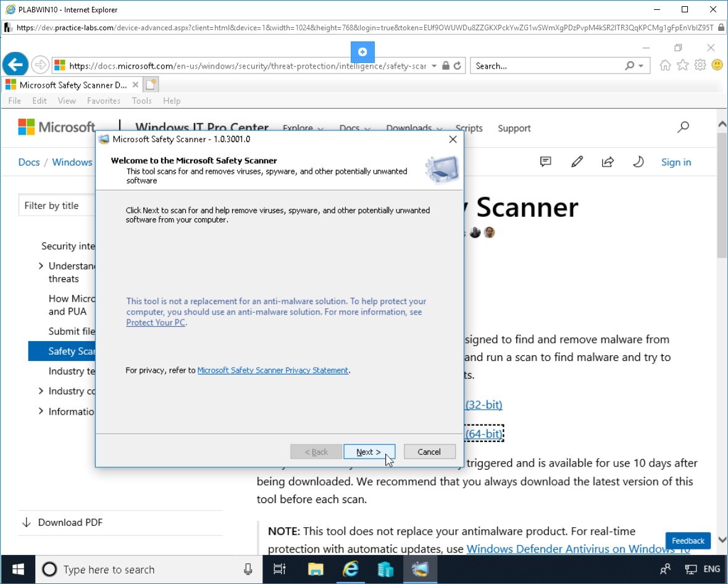Click the Docs breadcrumb link
728x584 pixels.
[29, 162]
